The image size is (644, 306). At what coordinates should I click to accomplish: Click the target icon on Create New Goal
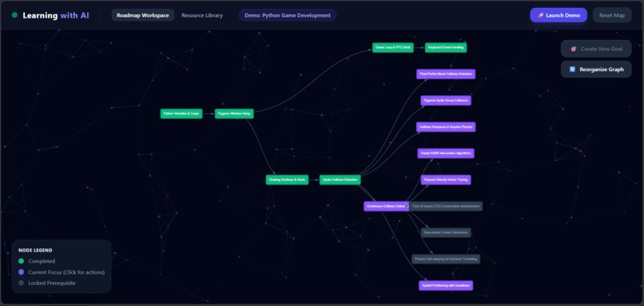(x=574, y=49)
